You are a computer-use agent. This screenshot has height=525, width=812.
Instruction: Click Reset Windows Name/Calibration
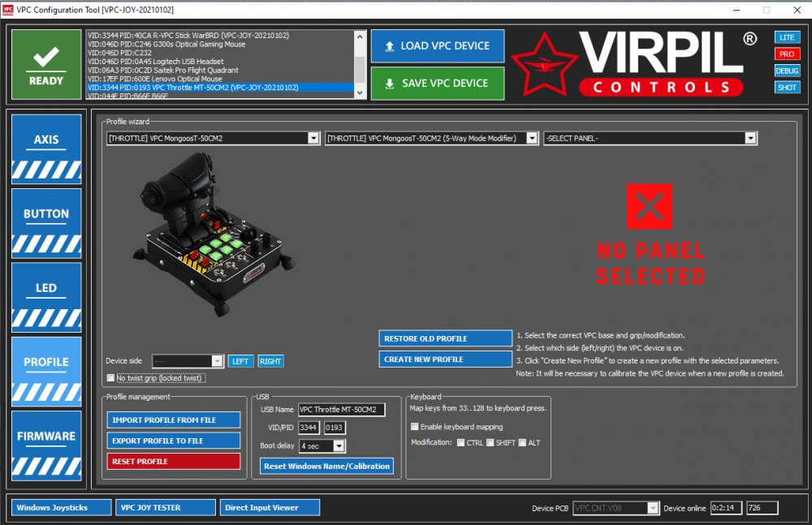coord(326,466)
